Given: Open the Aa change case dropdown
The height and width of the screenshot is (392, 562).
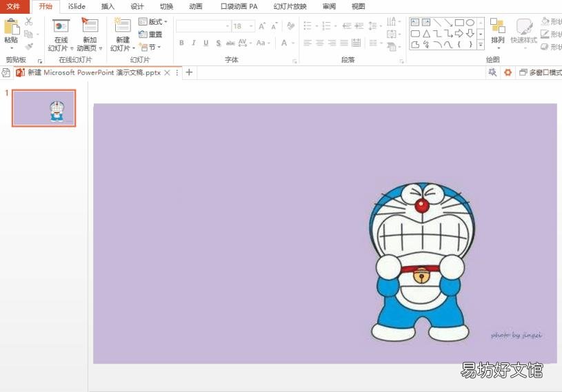Looking at the screenshot, I should pos(263,43).
